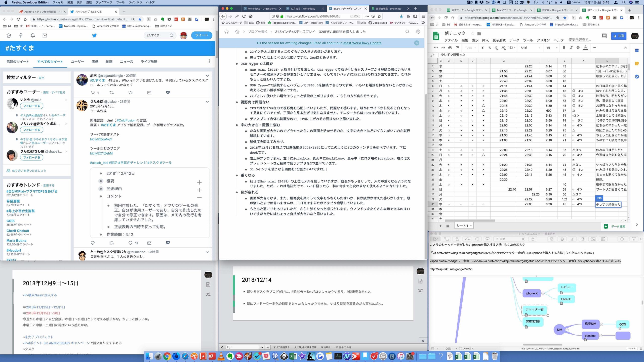The image size is (644, 362).
Task: Toggle WorkFlowy star for current item
Action: (226, 32)
